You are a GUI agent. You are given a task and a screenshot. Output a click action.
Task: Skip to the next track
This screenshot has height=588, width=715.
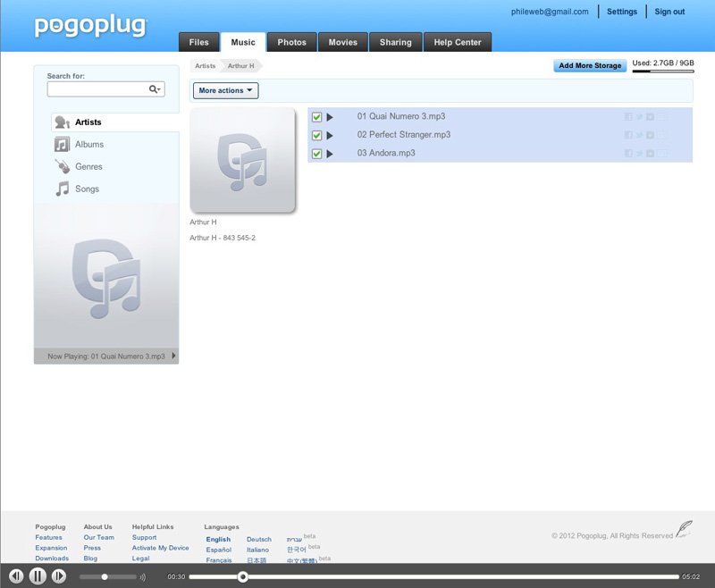(x=58, y=576)
